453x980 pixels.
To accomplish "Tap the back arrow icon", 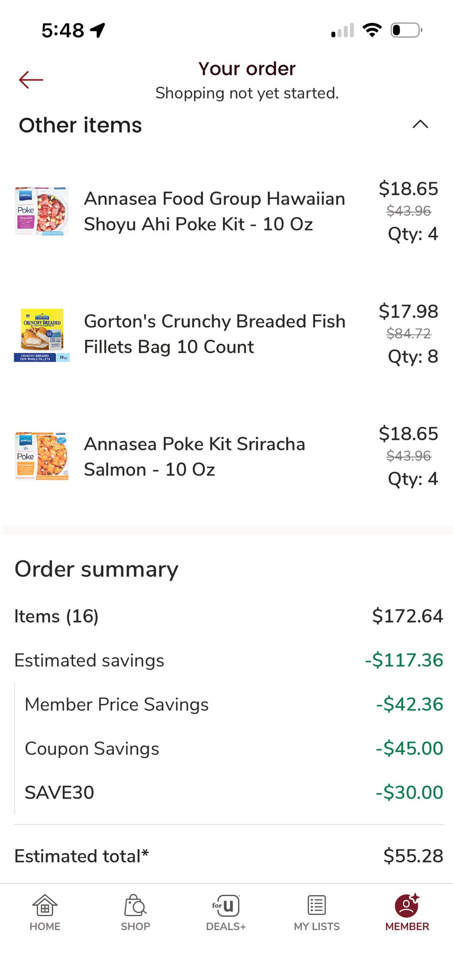I will [x=31, y=80].
